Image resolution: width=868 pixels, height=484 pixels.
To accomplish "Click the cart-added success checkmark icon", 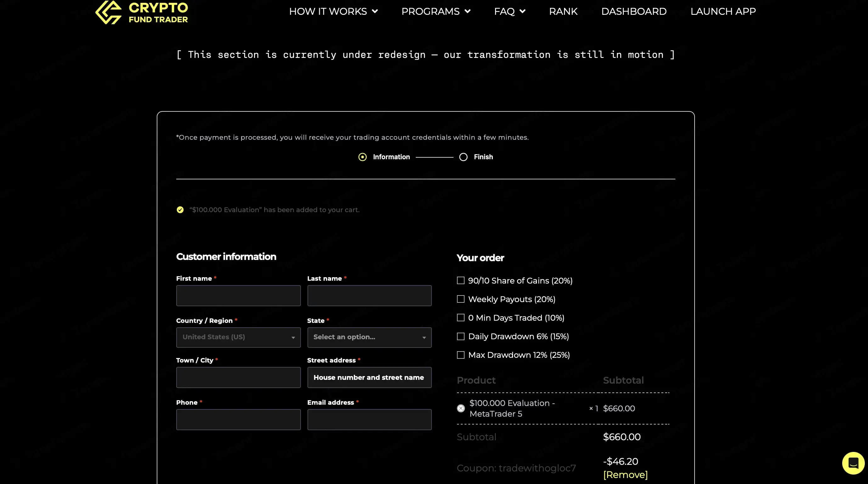I will (x=180, y=210).
